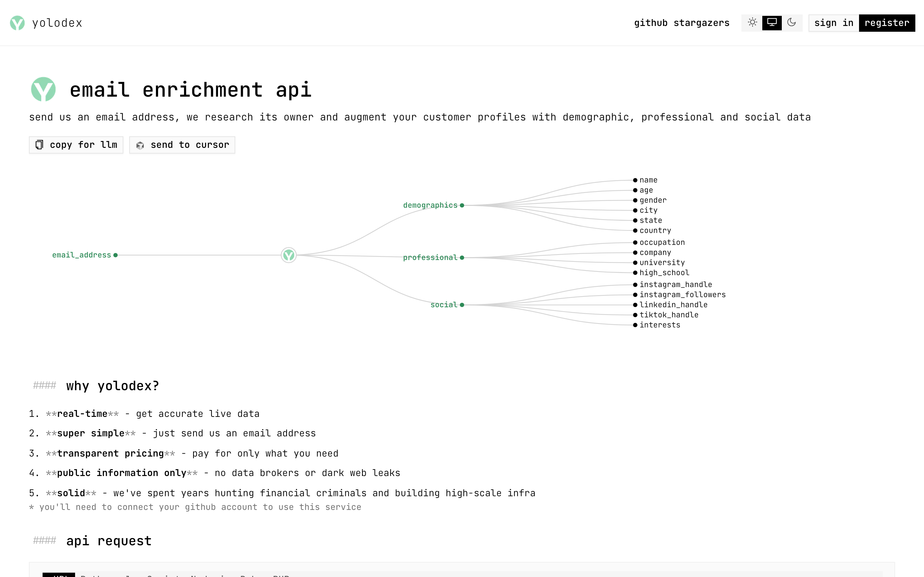Click the central yolodex node in the diagram
This screenshot has height=577, width=924.
[x=289, y=255]
